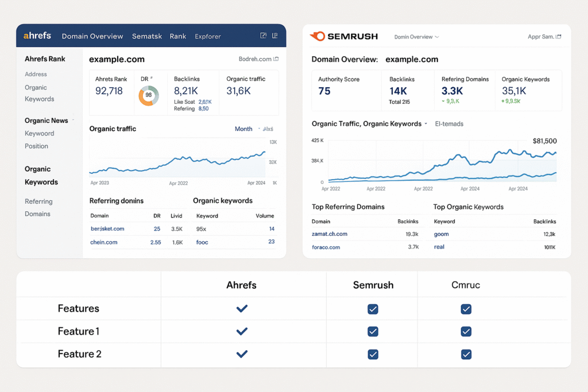Click the Authority Score value 75
This screenshot has width=588, height=392.
tap(324, 91)
